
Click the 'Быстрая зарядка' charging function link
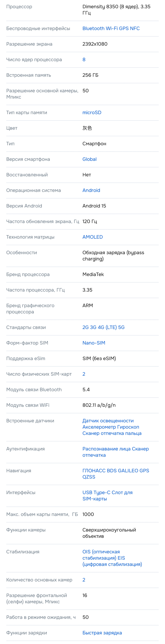click(102, 633)
